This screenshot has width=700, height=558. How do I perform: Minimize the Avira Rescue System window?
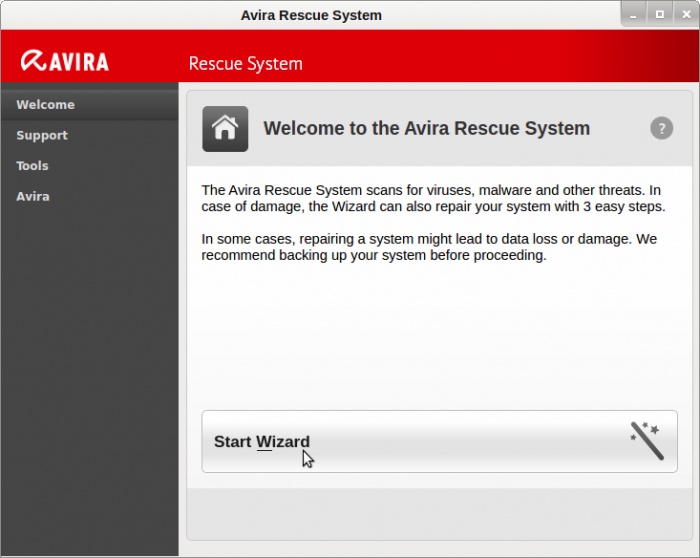click(x=633, y=15)
